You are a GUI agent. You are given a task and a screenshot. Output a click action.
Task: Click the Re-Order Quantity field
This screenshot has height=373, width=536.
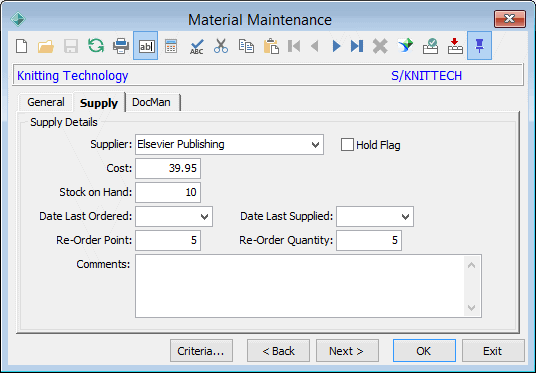click(369, 240)
